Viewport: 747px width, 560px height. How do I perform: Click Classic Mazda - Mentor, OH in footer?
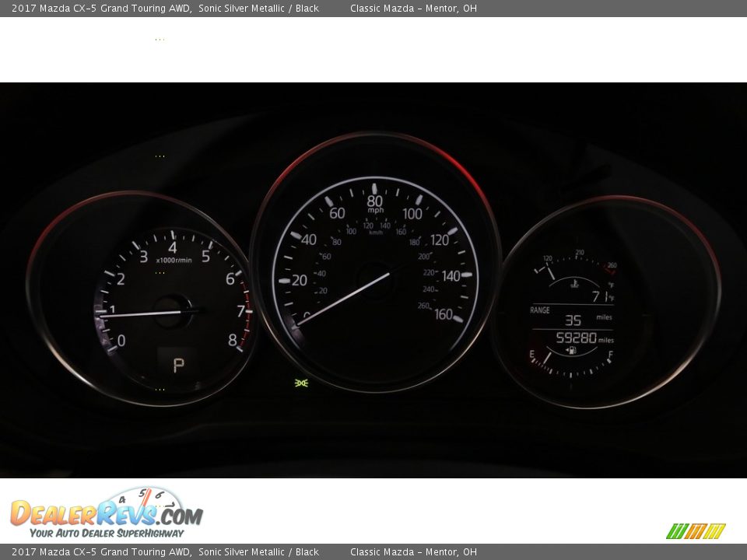pos(413,552)
